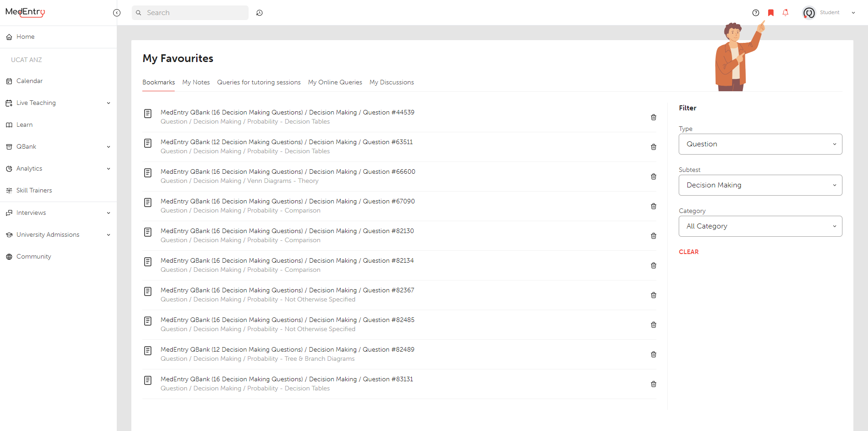
Task: Open bookmarked Question #82489 link
Action: pyautogui.click(x=287, y=349)
